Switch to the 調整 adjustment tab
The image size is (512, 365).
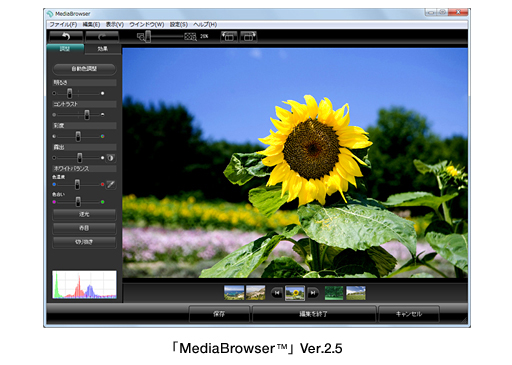65,49
